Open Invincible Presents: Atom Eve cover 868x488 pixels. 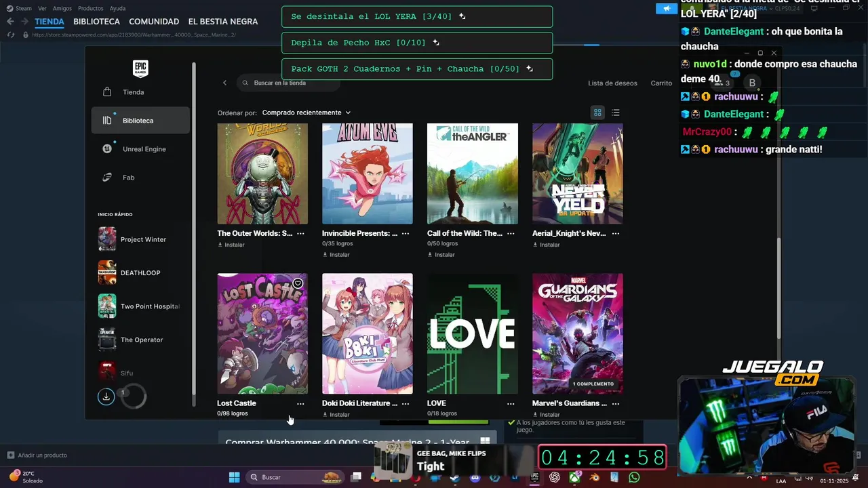coord(368,174)
